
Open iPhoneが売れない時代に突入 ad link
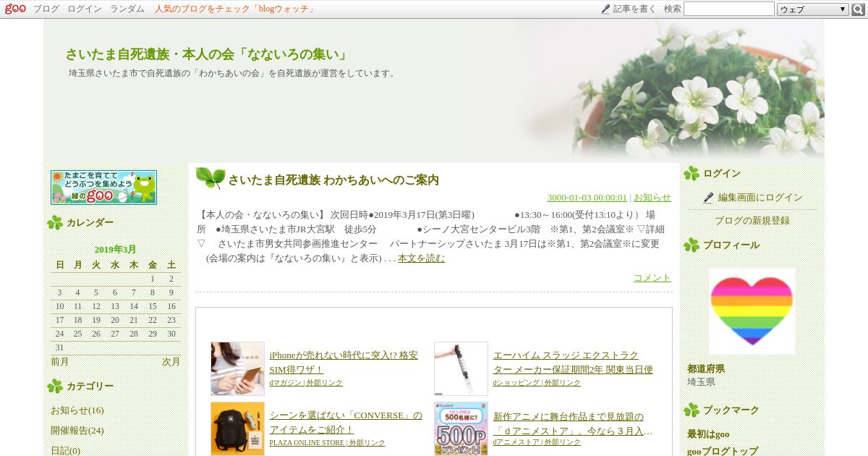(344, 362)
